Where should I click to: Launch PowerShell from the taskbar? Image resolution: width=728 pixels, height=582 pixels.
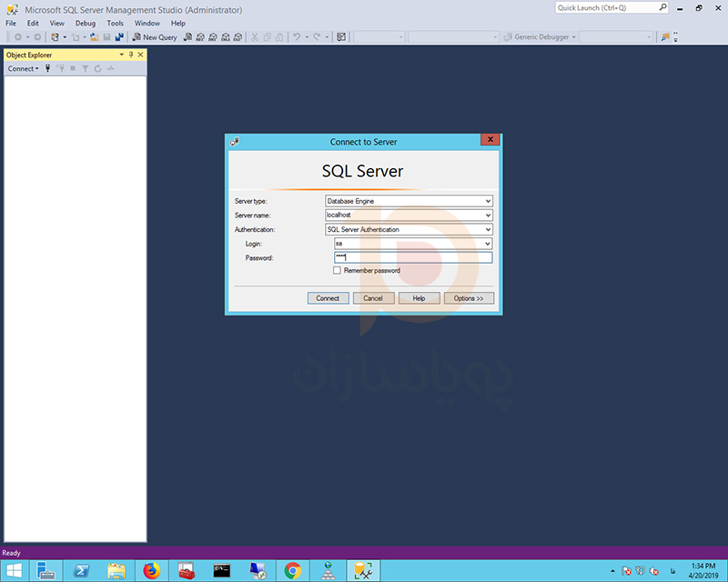[x=81, y=570]
